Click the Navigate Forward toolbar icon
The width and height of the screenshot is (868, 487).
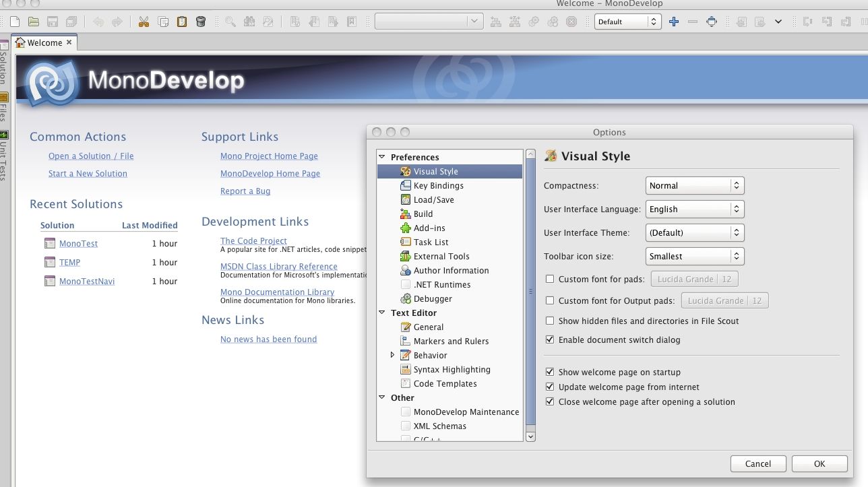coord(760,22)
